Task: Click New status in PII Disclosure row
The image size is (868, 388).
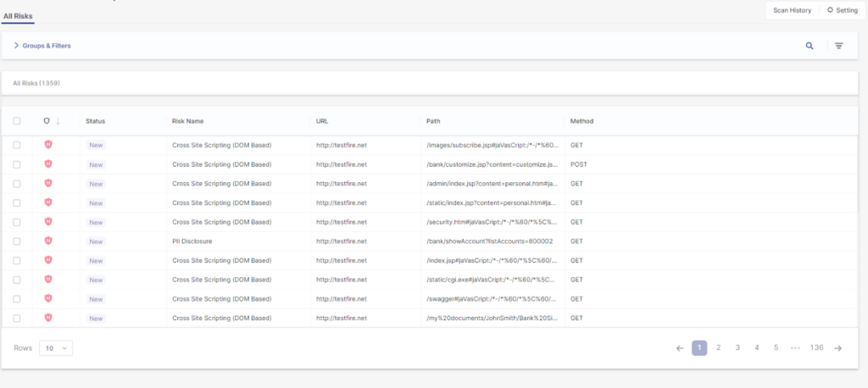Action: coord(96,241)
